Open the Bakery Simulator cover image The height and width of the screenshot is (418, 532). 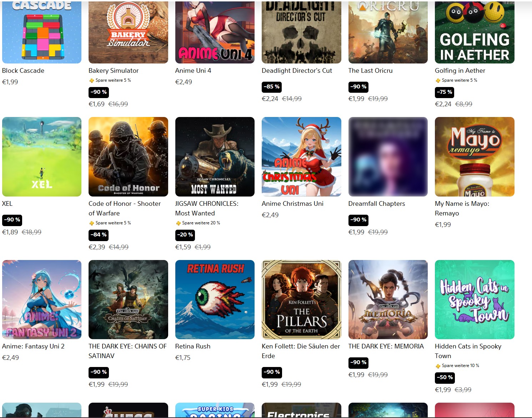point(128,32)
